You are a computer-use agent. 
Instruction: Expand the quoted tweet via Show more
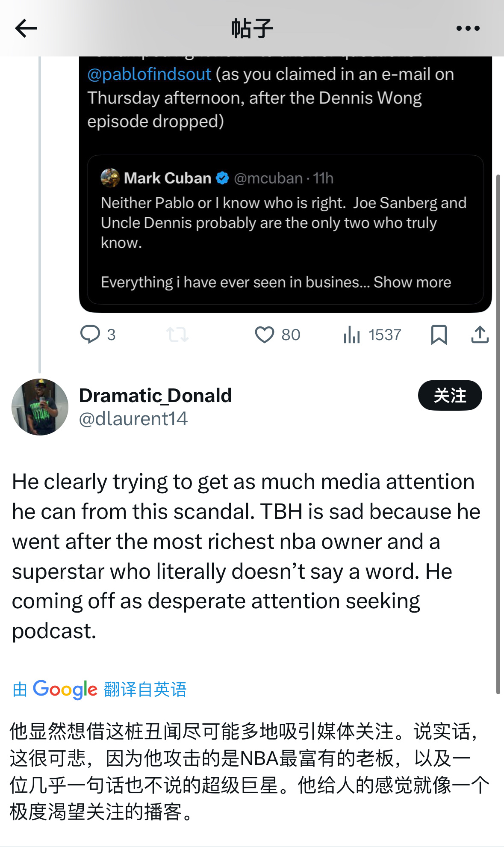[x=412, y=282]
